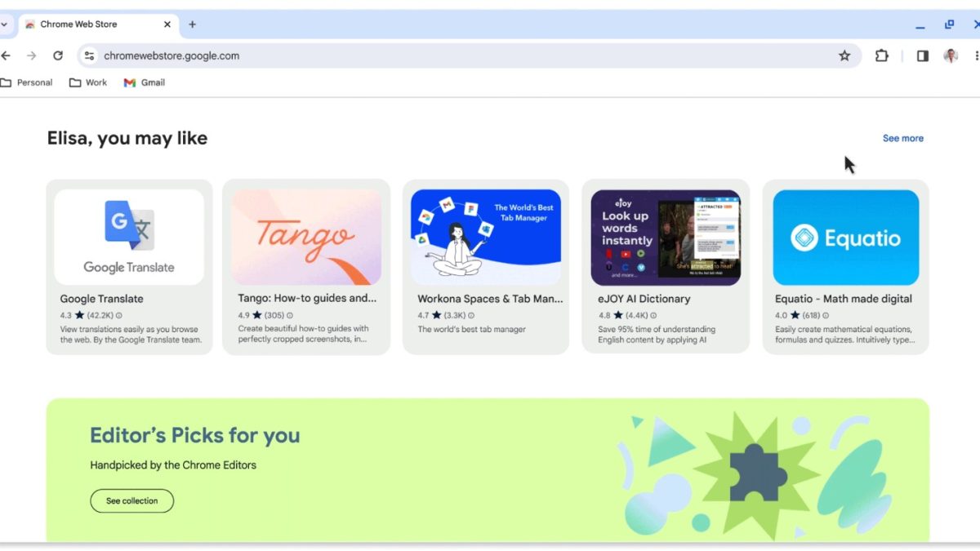The width and height of the screenshot is (980, 551).
Task: Click rating info icon for Equatio
Action: 826,315
